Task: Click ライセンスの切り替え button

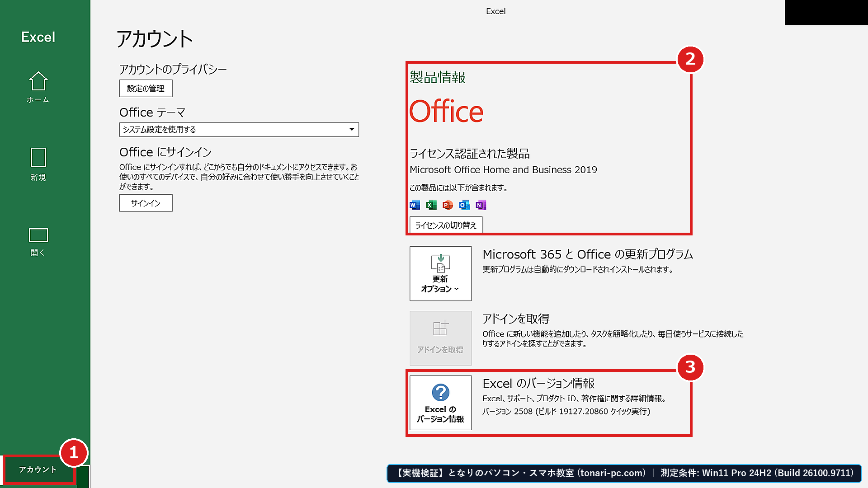Action: coord(446,225)
